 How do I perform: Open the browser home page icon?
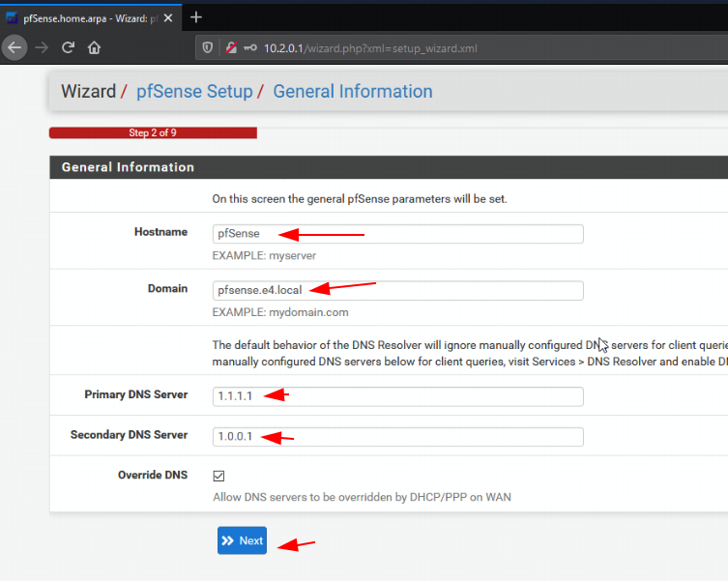coord(94,47)
